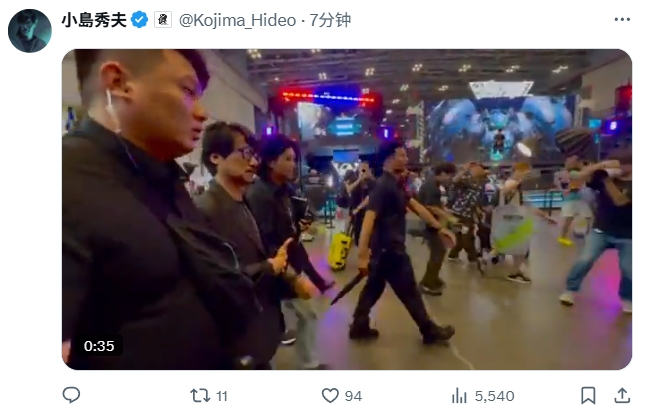
Task: Open the three-dot more options menu
Action: click(x=622, y=19)
